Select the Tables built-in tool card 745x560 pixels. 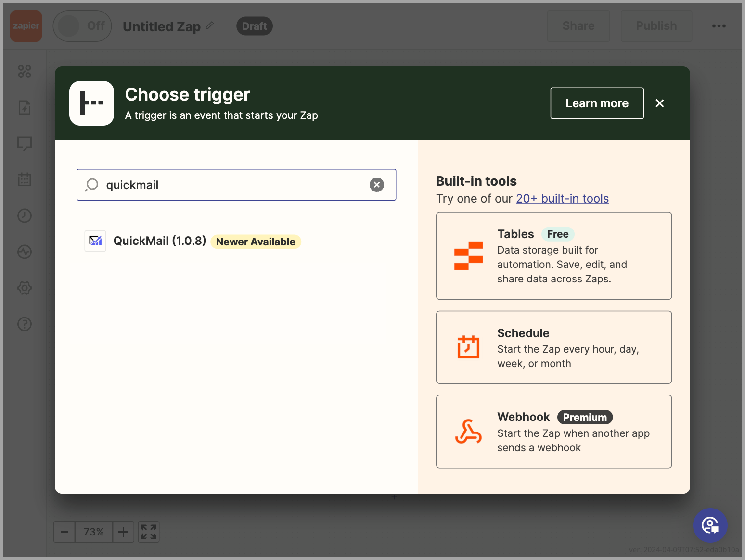pyautogui.click(x=554, y=256)
